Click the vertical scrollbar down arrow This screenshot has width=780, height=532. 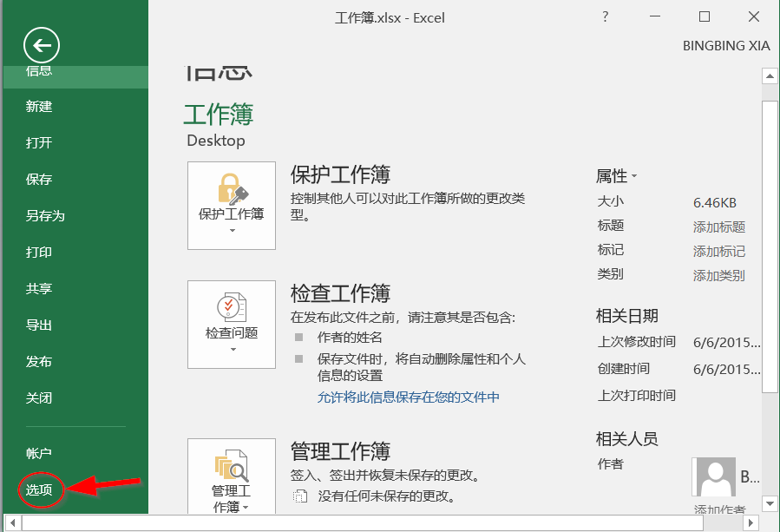click(770, 503)
